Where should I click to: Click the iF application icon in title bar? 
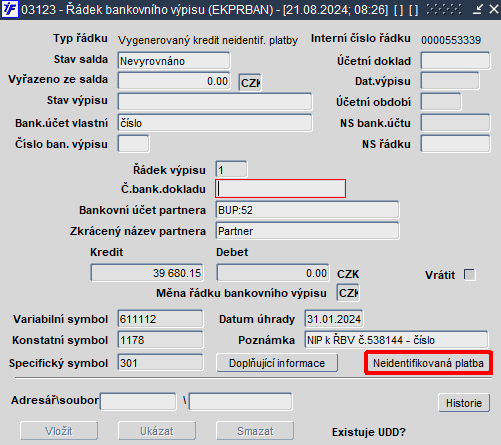[10, 9]
